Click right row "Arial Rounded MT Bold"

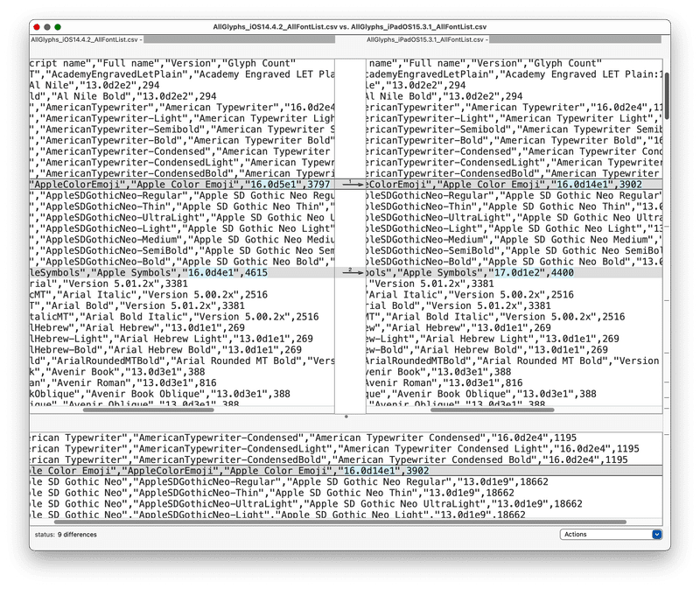click(514, 361)
